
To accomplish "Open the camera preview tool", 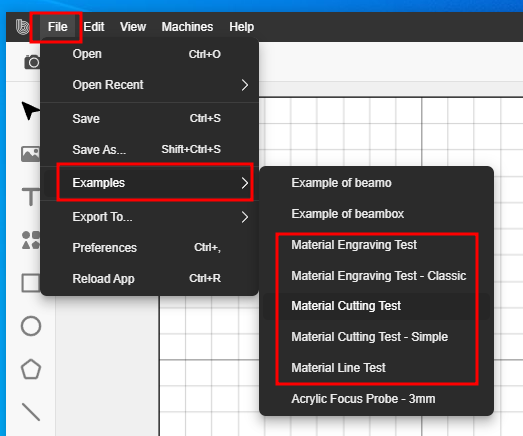I will (x=32, y=62).
